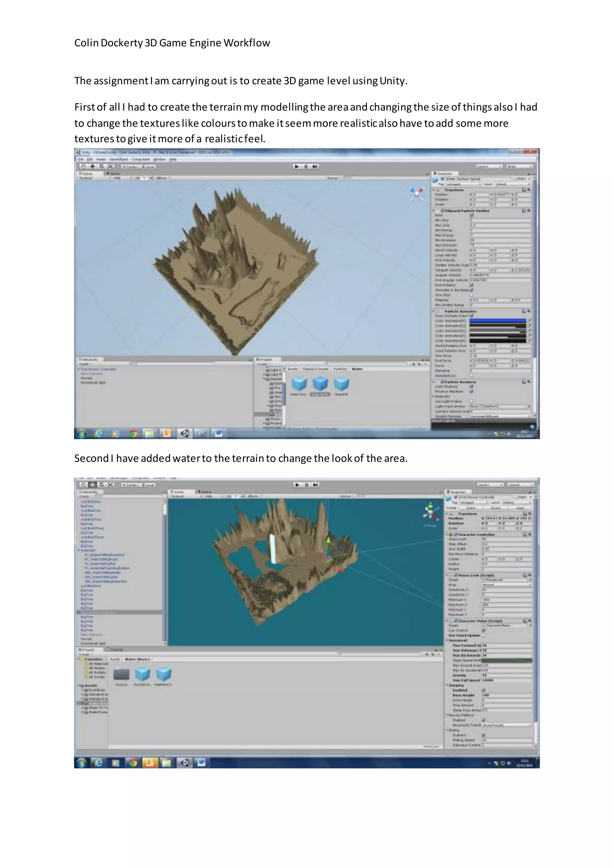Open Layers dropdown in first Unity screenshot
This screenshot has height=868, width=614.
(489, 166)
